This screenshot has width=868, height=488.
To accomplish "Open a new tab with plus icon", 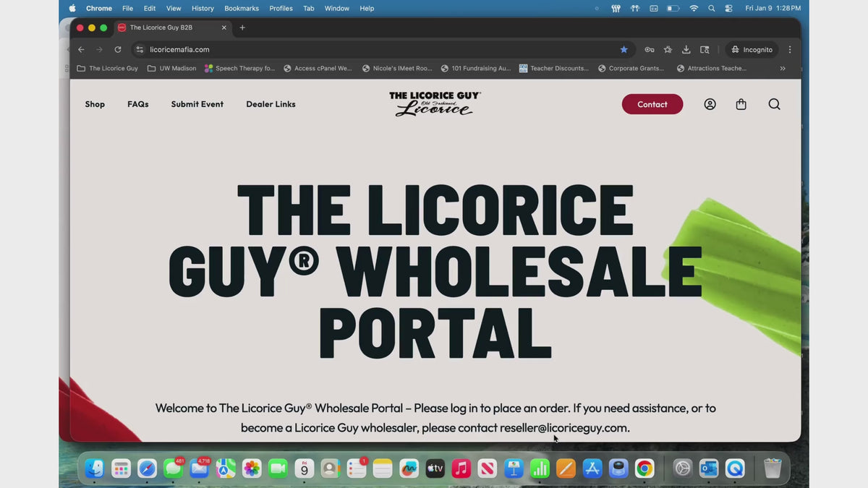I will pyautogui.click(x=242, y=27).
